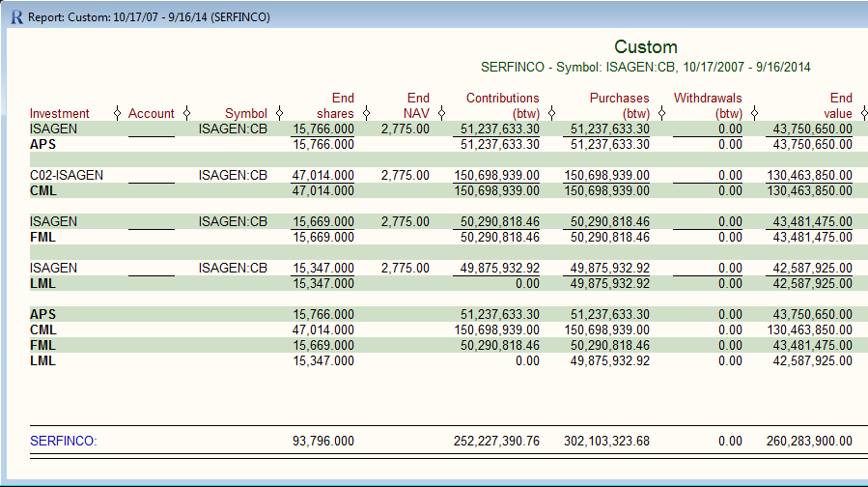Click sort diamond after Withdrawals column
Image resolution: width=868 pixels, height=487 pixels.
point(754,114)
